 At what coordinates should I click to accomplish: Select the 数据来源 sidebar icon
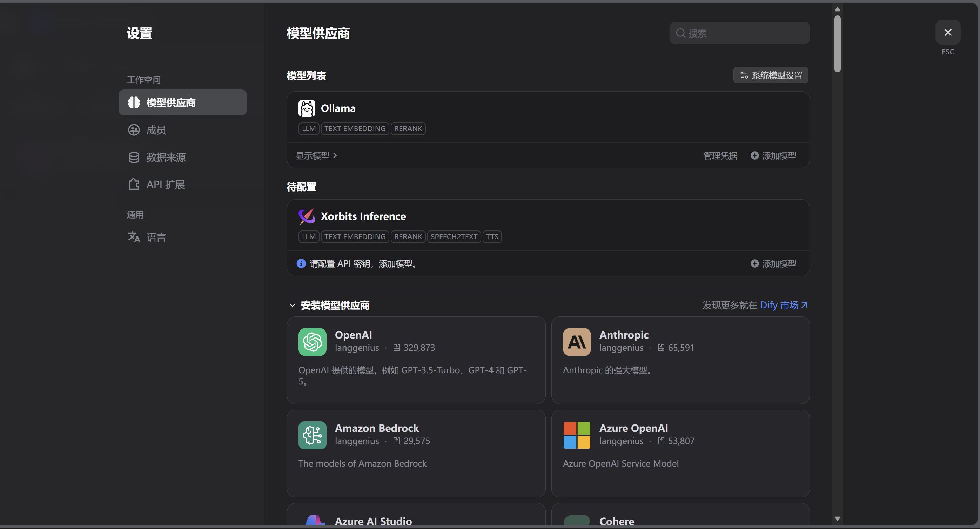[134, 157]
